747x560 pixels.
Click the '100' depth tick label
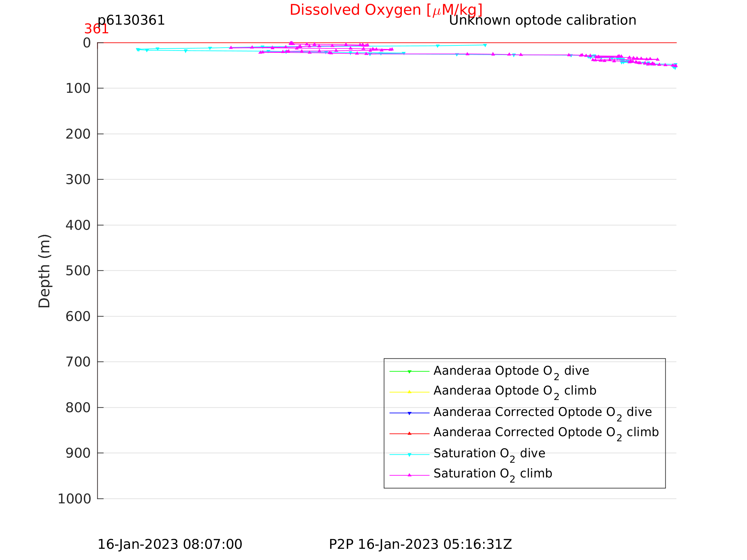[78, 88]
